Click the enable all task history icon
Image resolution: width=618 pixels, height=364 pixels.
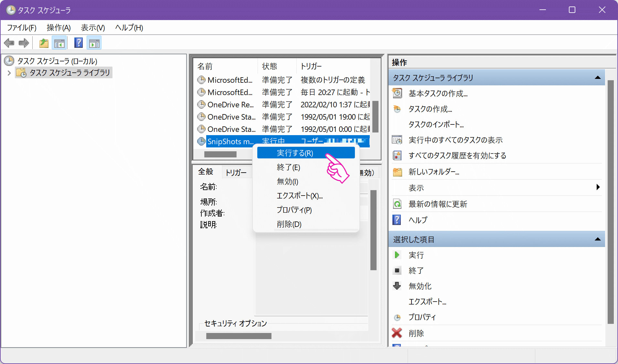point(397,155)
